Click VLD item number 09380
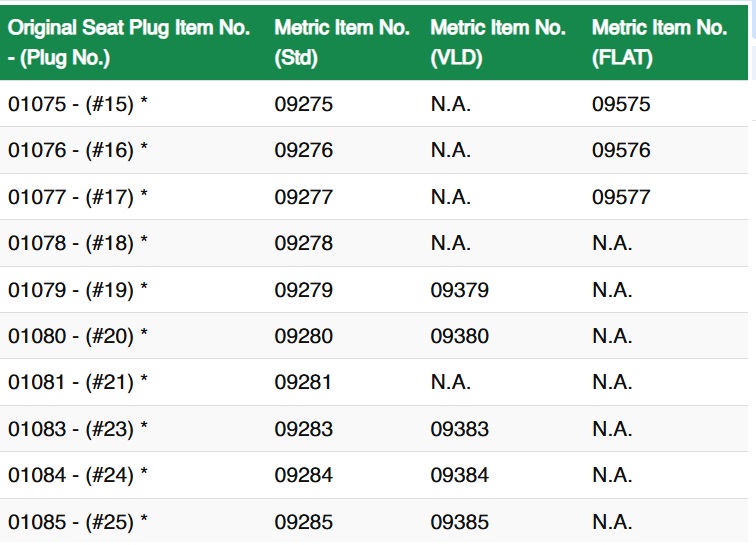 click(x=460, y=336)
